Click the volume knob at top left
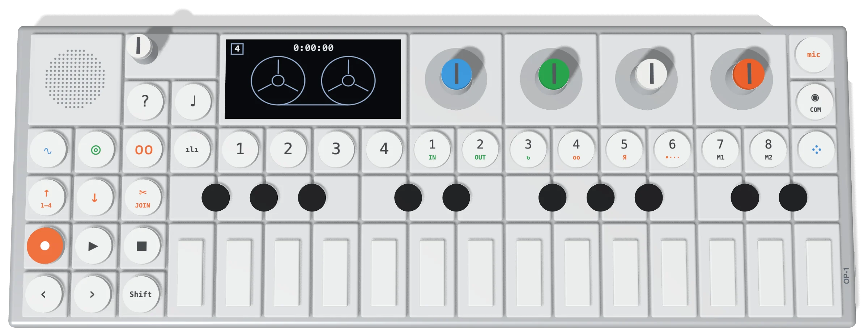This screenshot has height=336, width=868. [139, 46]
